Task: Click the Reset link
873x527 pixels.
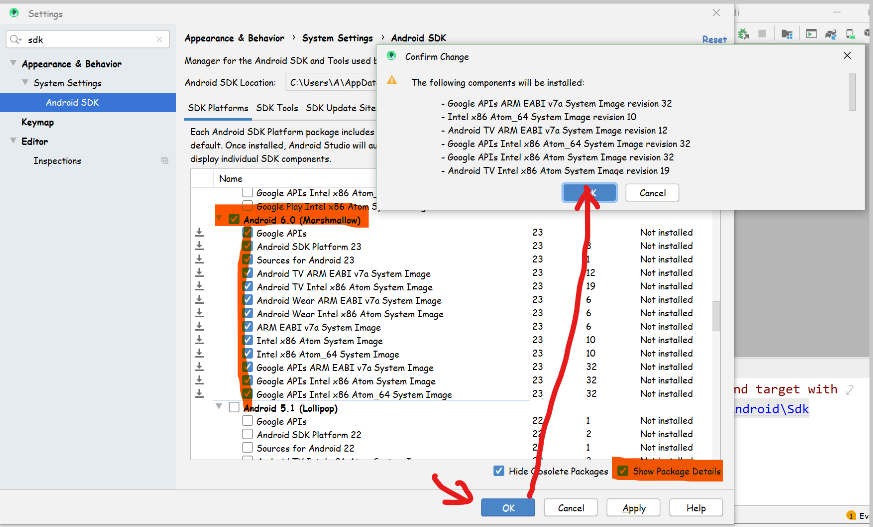Action: pyautogui.click(x=714, y=40)
